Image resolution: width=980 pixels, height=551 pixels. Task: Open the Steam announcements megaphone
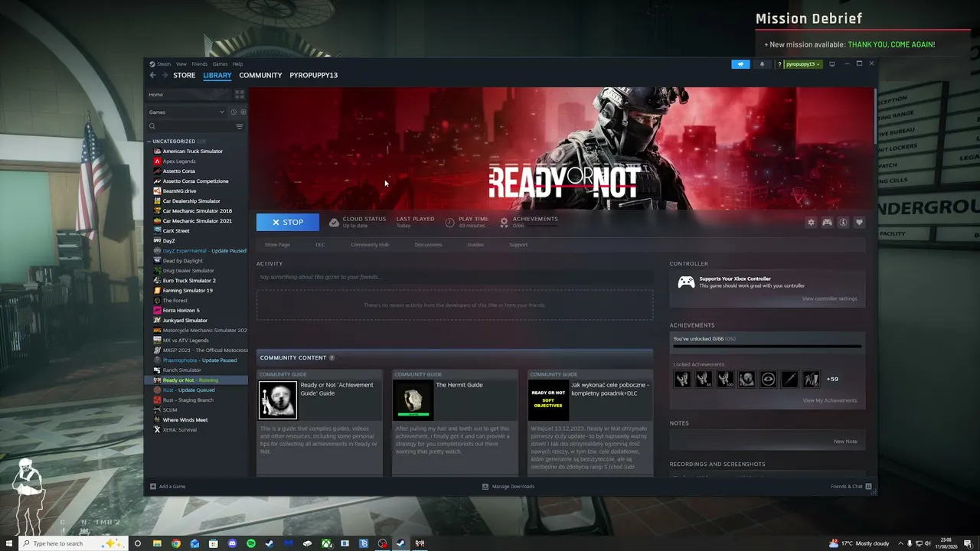pyautogui.click(x=740, y=64)
